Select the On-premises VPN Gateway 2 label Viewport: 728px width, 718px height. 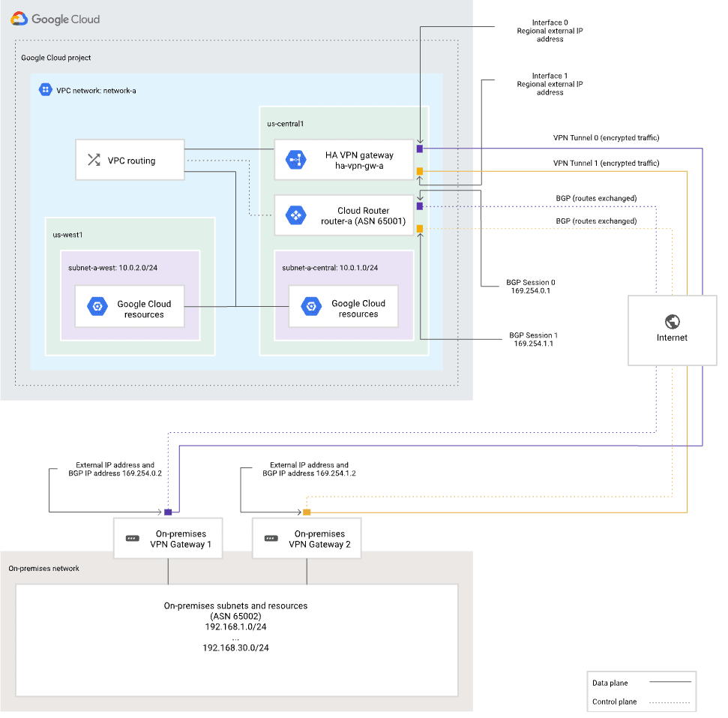point(319,539)
